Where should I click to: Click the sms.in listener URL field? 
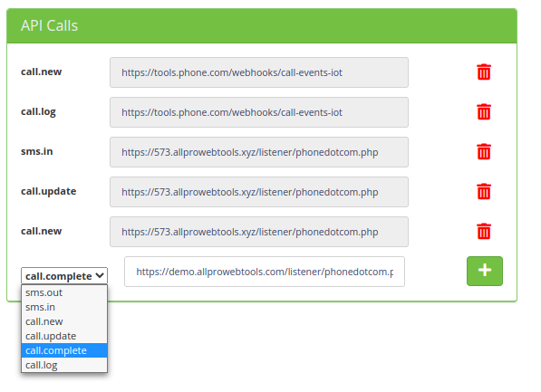tap(259, 152)
